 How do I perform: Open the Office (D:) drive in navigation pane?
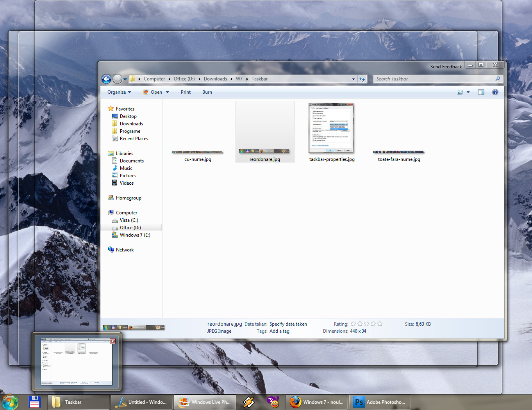click(131, 228)
